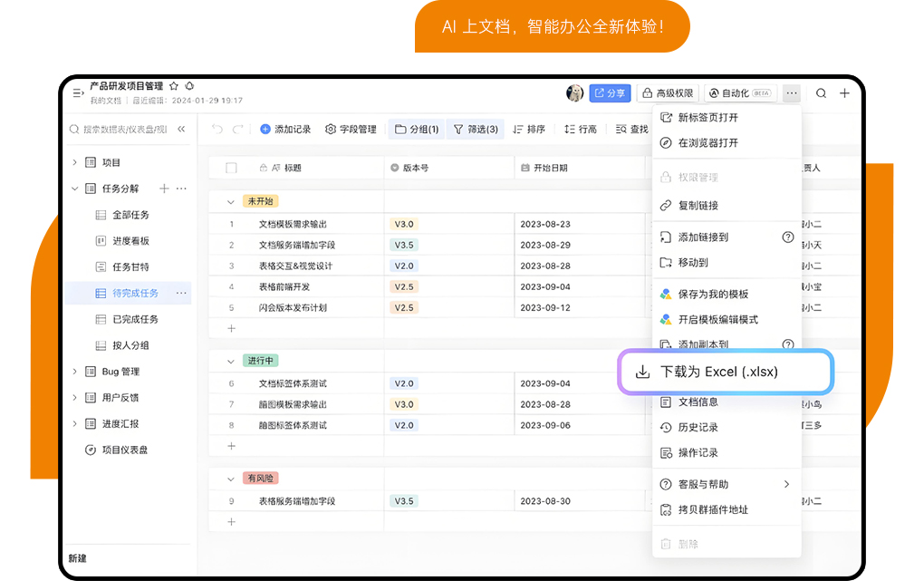Collapse the 任务分解 tree section
The image size is (924, 581).
tap(74, 189)
